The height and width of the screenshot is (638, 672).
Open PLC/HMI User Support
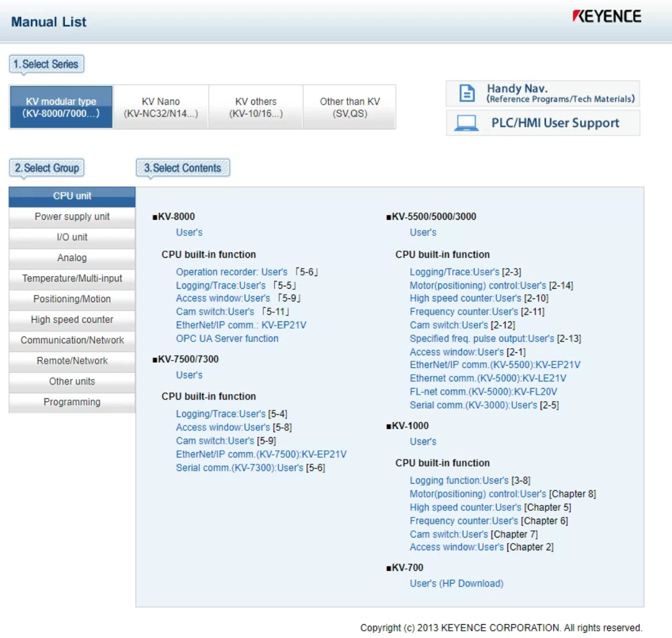[x=543, y=123]
